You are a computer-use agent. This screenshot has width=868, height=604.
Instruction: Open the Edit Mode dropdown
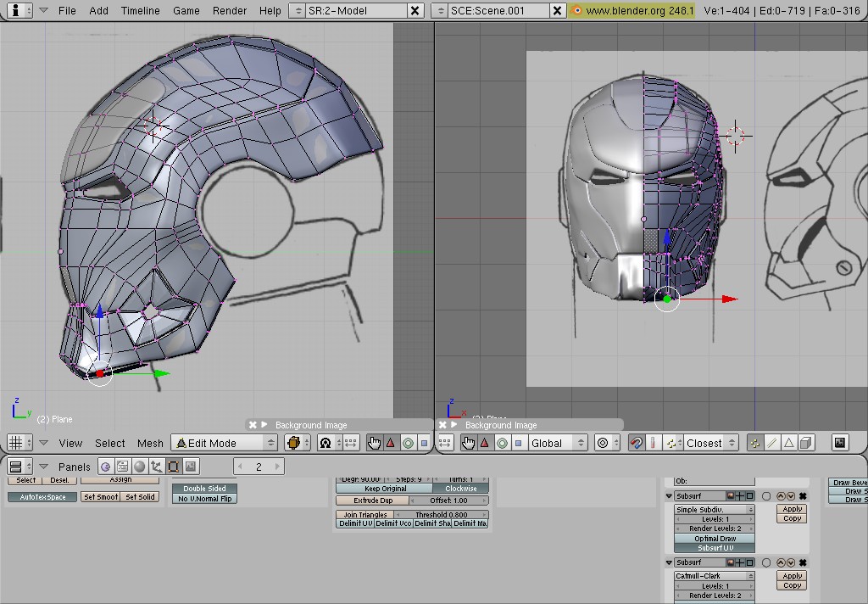(224, 443)
